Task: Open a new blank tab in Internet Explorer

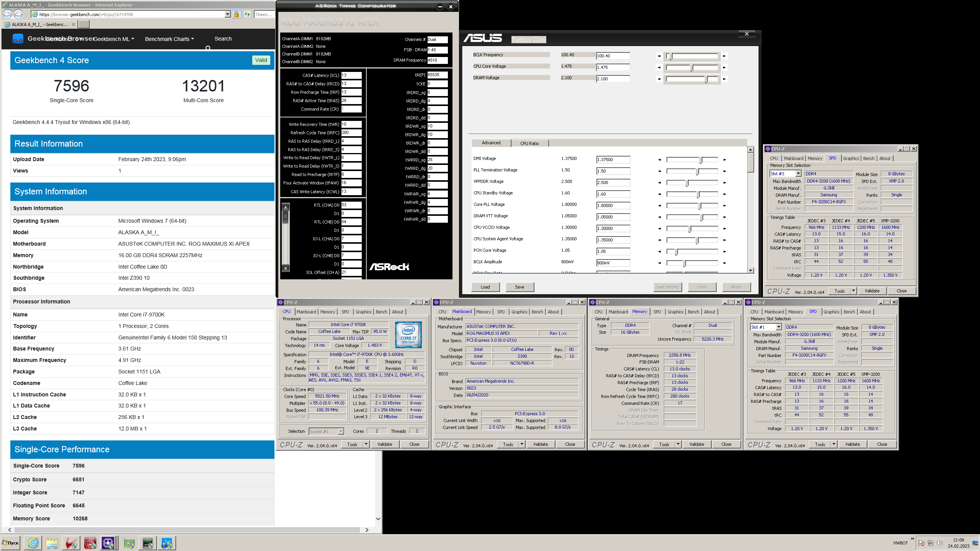Action: pos(84,24)
